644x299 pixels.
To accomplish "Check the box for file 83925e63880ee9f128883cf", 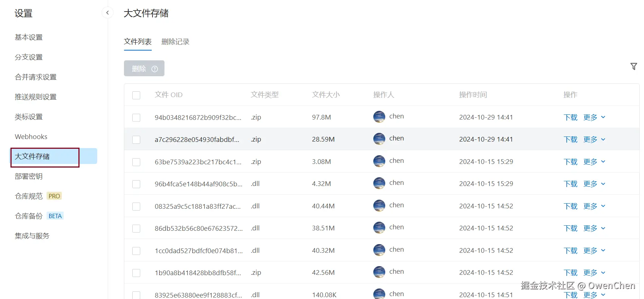I will 136,295.
